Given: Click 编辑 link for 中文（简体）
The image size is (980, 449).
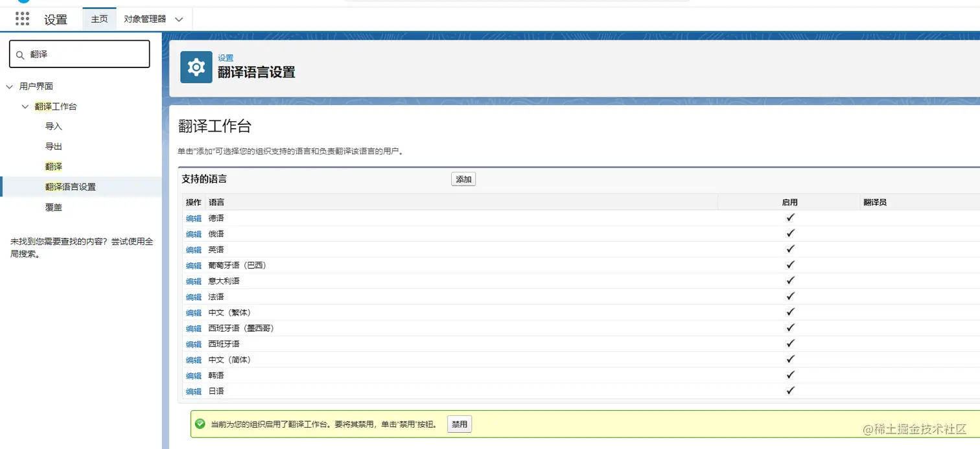Looking at the screenshot, I should click(x=194, y=360).
